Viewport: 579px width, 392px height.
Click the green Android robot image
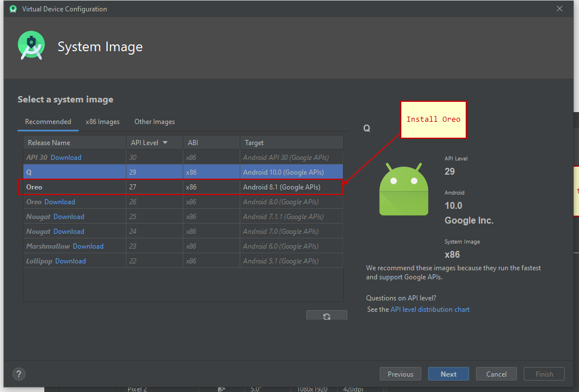[404, 189]
